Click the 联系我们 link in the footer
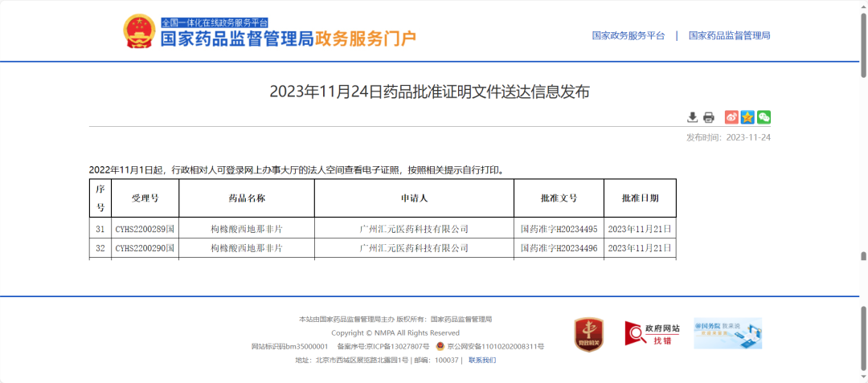The image size is (868, 383). (482, 361)
